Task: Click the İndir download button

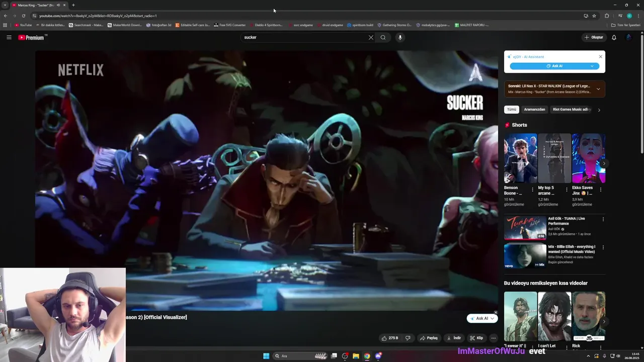Action: (454, 338)
